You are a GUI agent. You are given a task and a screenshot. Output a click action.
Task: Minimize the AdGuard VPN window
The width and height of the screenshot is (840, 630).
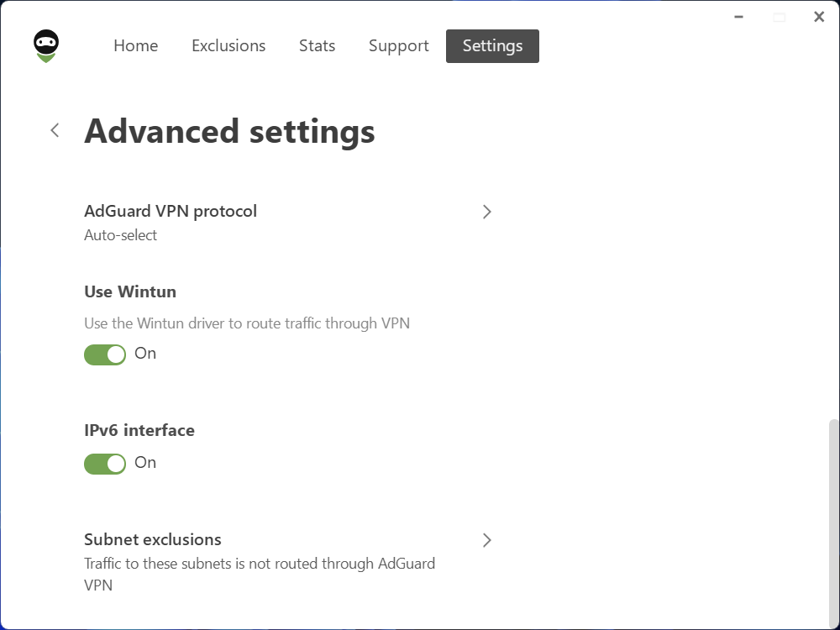(738, 17)
